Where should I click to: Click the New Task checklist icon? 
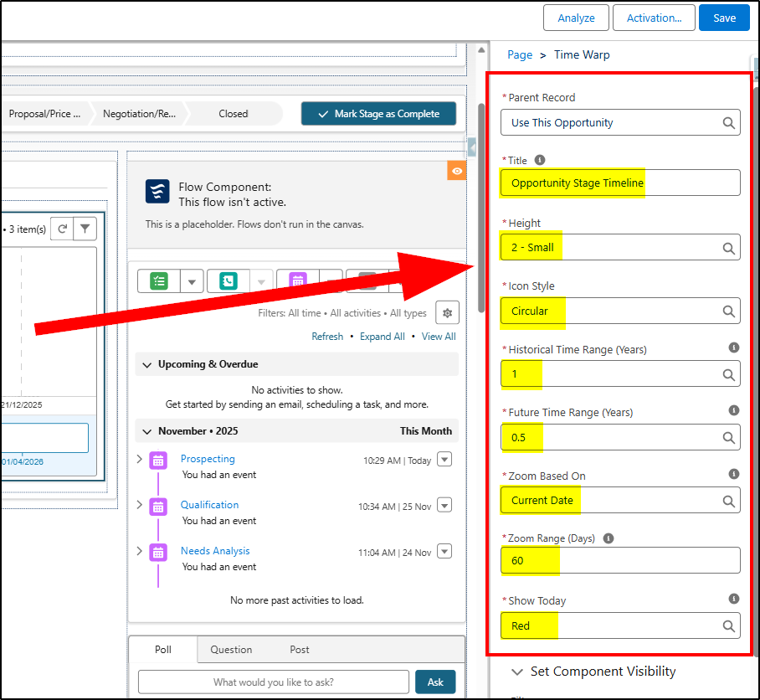pos(158,281)
